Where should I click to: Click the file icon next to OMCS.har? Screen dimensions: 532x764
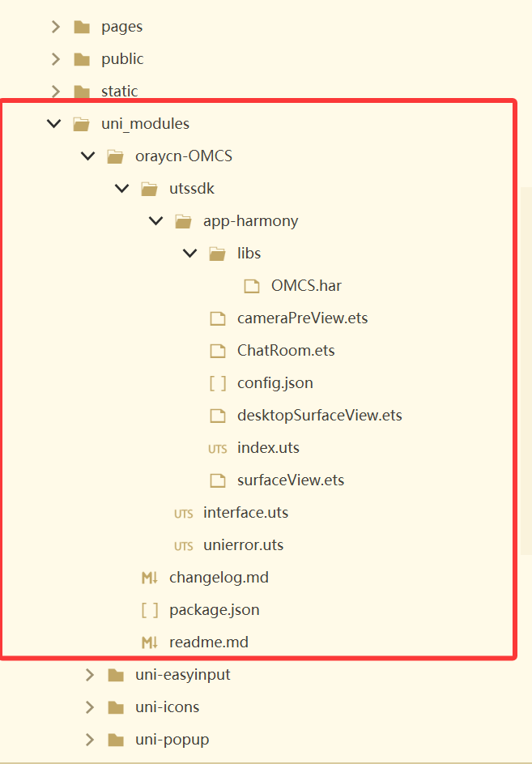pos(251,286)
